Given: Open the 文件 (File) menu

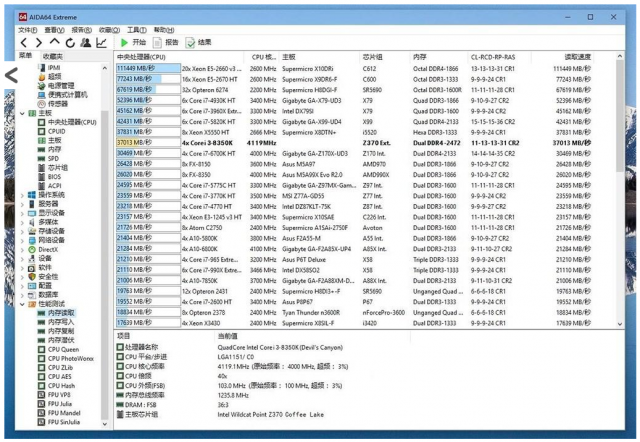Looking at the screenshot, I should [x=28, y=30].
